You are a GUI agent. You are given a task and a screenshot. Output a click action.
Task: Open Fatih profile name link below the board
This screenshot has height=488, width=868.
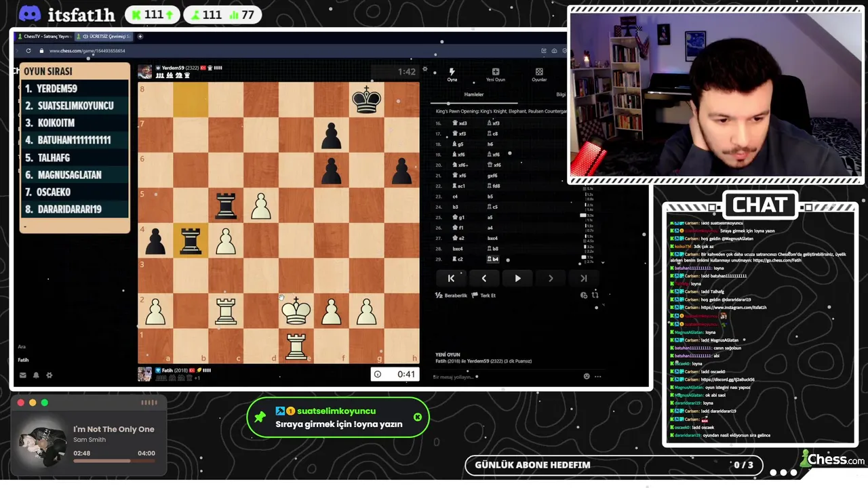[x=167, y=371]
